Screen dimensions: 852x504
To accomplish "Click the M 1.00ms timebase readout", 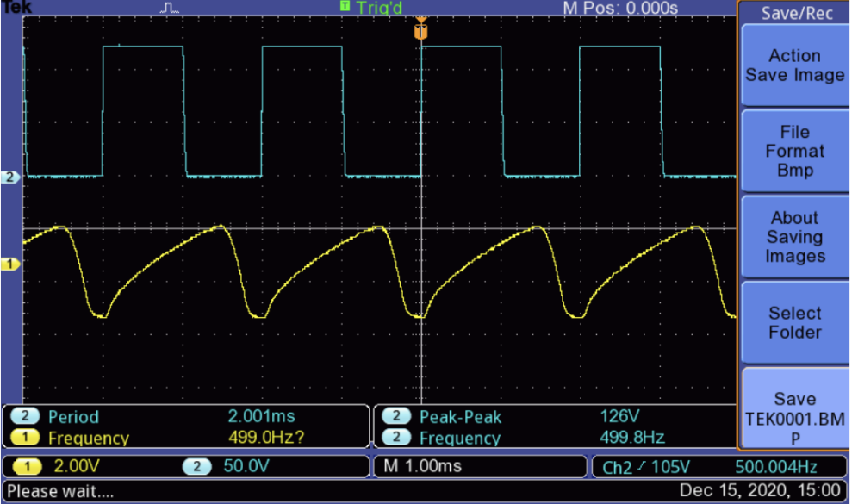I will point(423,466).
